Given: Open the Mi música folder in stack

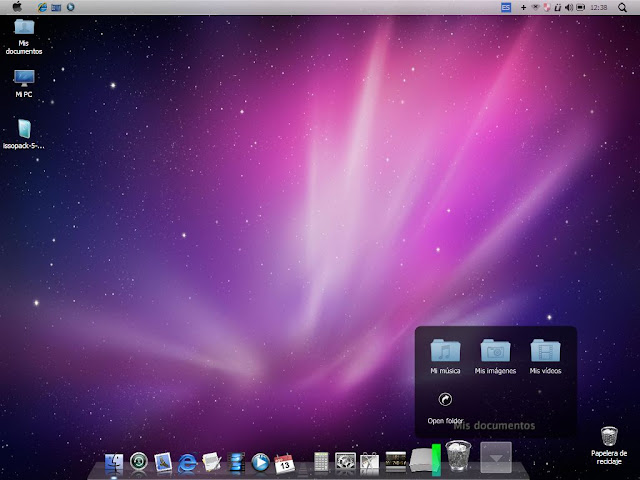Looking at the screenshot, I should (x=445, y=356).
